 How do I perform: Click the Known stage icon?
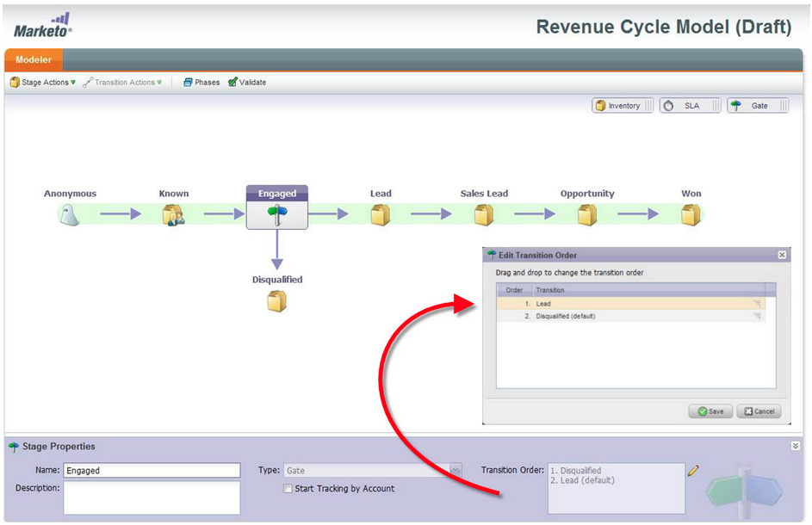pyautogui.click(x=173, y=214)
